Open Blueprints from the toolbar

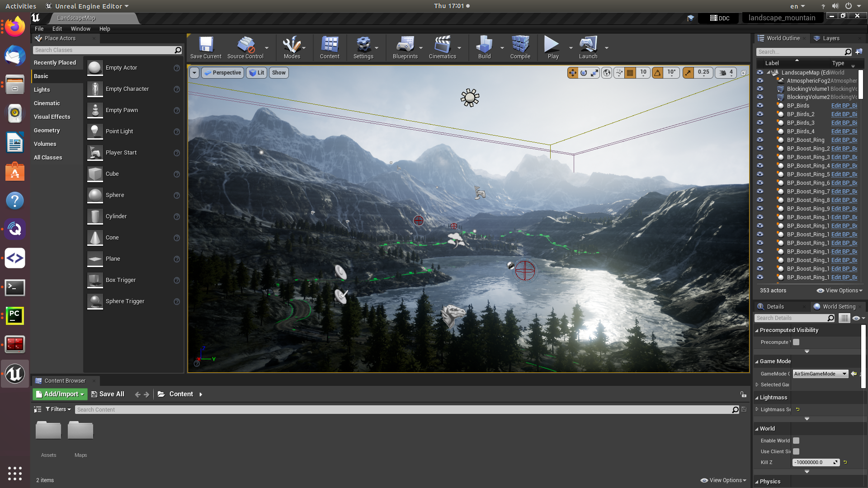pos(405,47)
